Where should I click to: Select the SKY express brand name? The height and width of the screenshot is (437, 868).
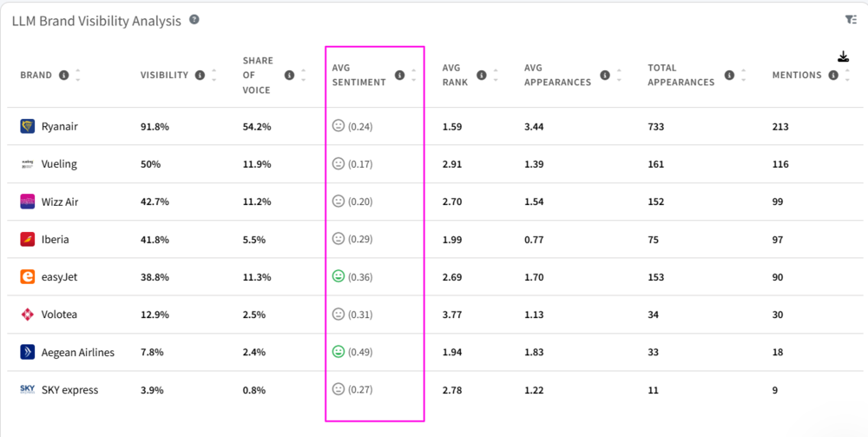coord(69,390)
